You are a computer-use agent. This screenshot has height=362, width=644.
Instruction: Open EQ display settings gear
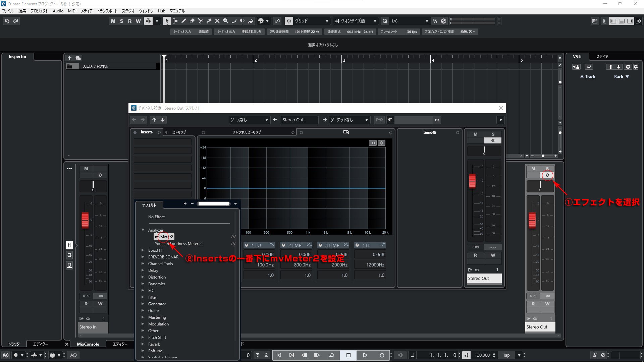tap(381, 143)
